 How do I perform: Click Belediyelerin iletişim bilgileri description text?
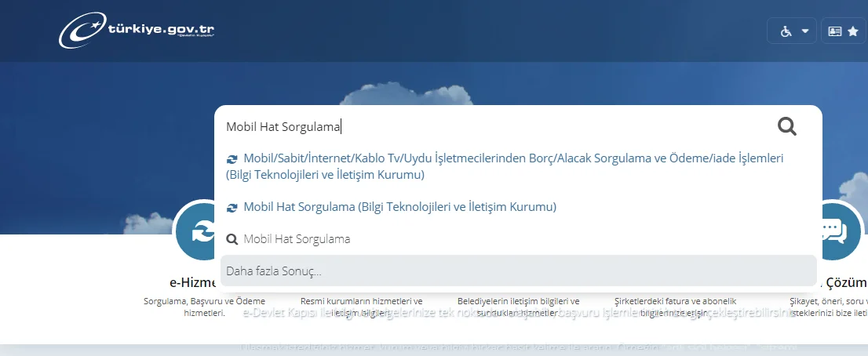click(519, 307)
